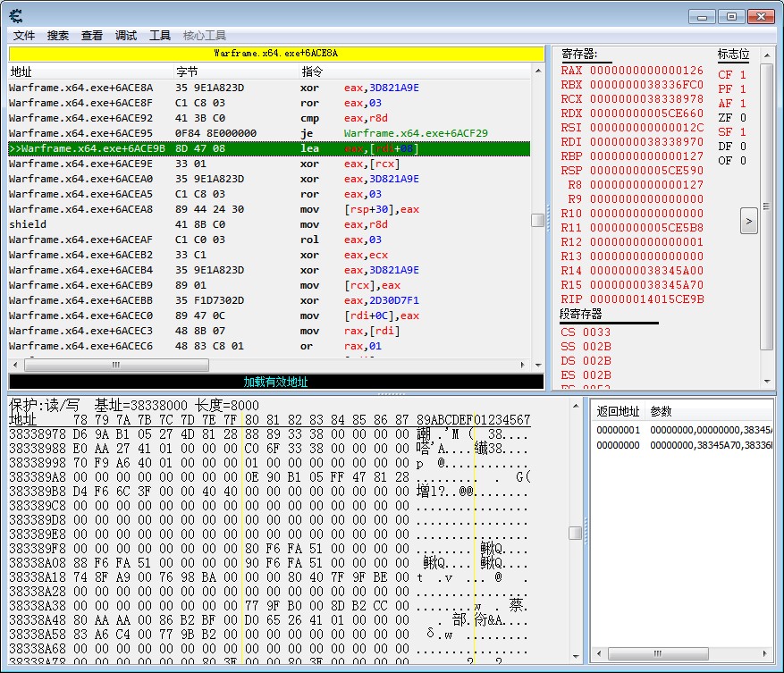Maximize the memory viewer window
The height and width of the screenshot is (673, 784).
pyautogui.click(x=731, y=15)
